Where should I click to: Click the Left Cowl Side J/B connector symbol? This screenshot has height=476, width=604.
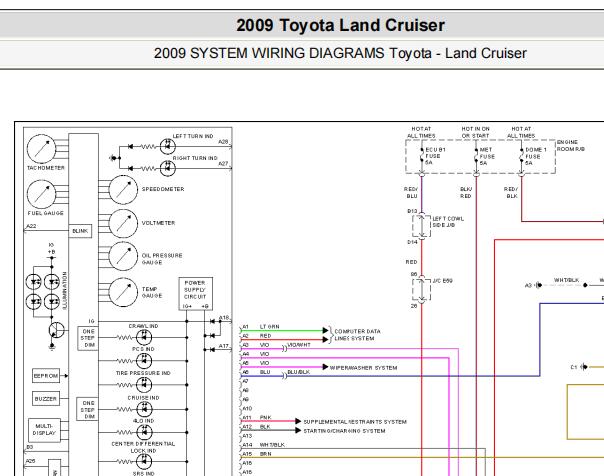[421, 226]
